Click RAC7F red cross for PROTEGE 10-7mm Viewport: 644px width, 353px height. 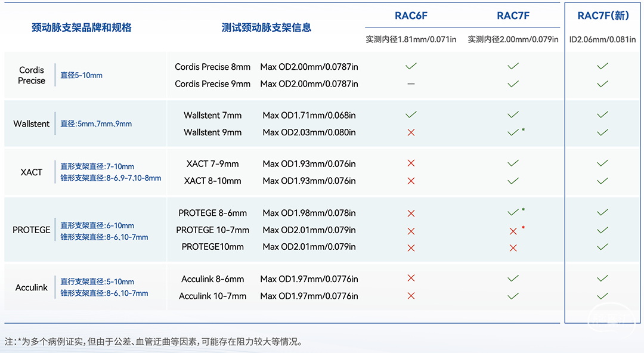pos(513,231)
